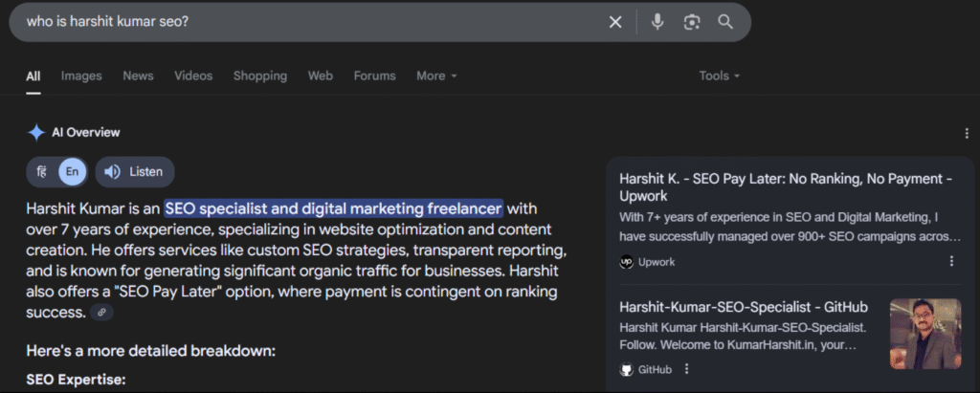The width and height of the screenshot is (980, 393).
Task: Switch to the Forums tab
Action: tap(374, 76)
